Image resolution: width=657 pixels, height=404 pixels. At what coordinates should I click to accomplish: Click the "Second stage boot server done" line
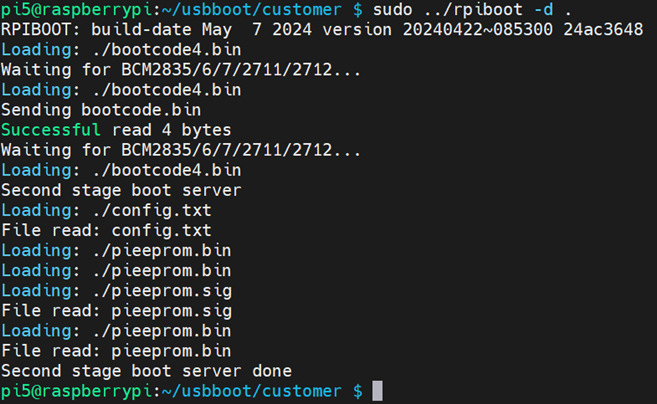(146, 370)
